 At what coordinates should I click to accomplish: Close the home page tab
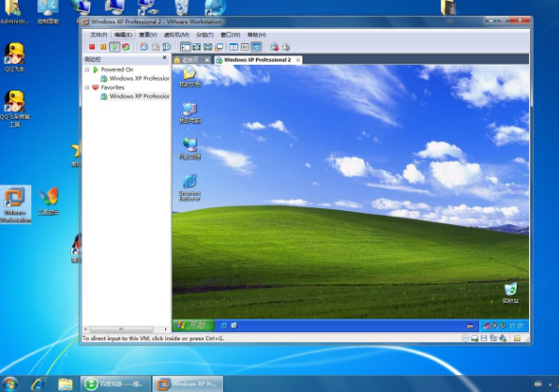206,60
